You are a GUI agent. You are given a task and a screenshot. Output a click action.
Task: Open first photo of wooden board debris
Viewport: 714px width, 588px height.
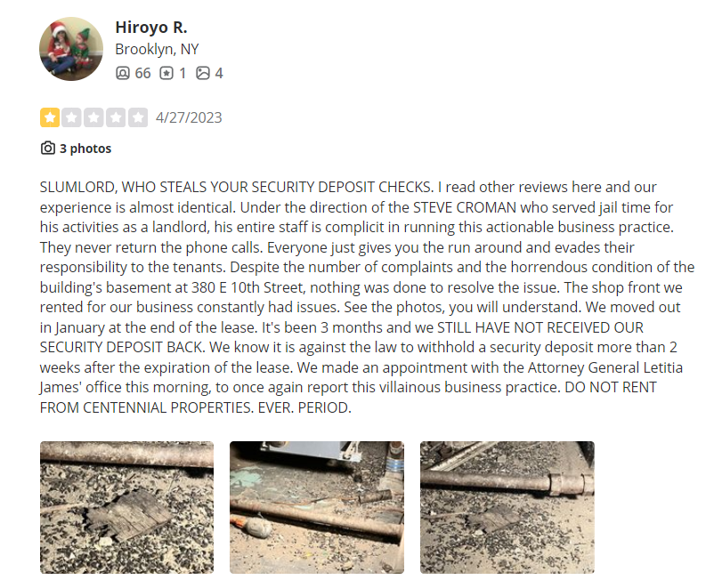[126, 507]
